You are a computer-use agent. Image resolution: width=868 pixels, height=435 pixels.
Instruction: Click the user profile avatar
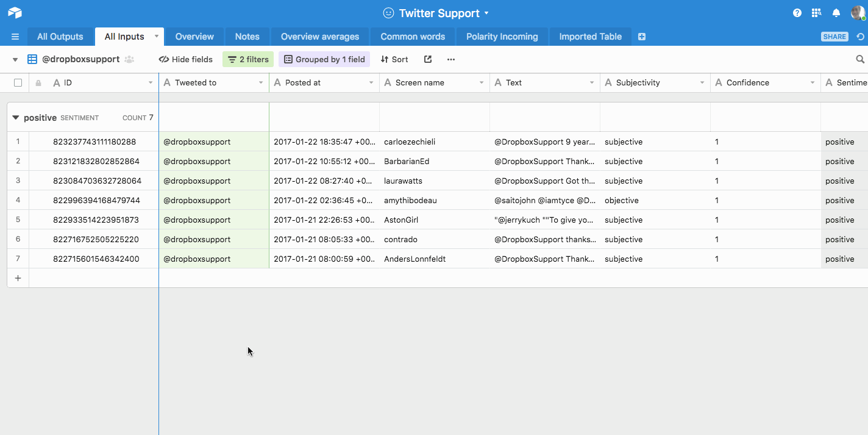858,13
